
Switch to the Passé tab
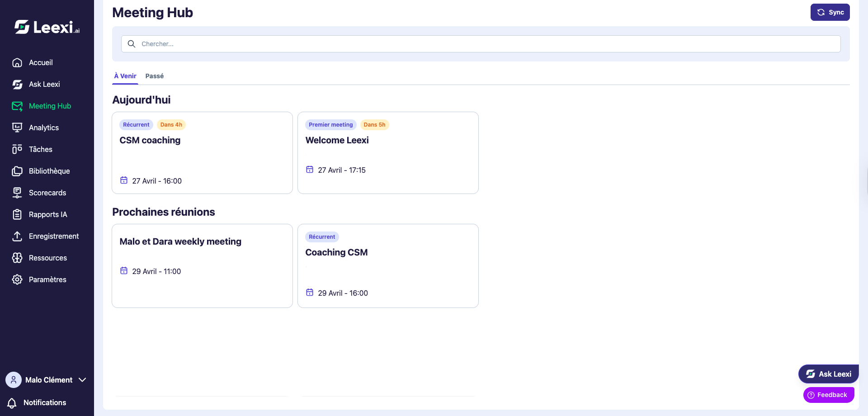pyautogui.click(x=155, y=76)
